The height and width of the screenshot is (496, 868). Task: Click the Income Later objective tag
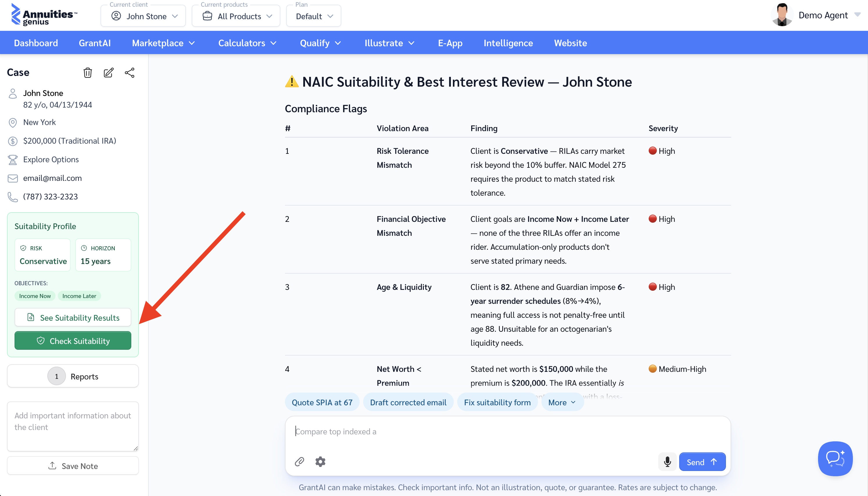click(79, 296)
